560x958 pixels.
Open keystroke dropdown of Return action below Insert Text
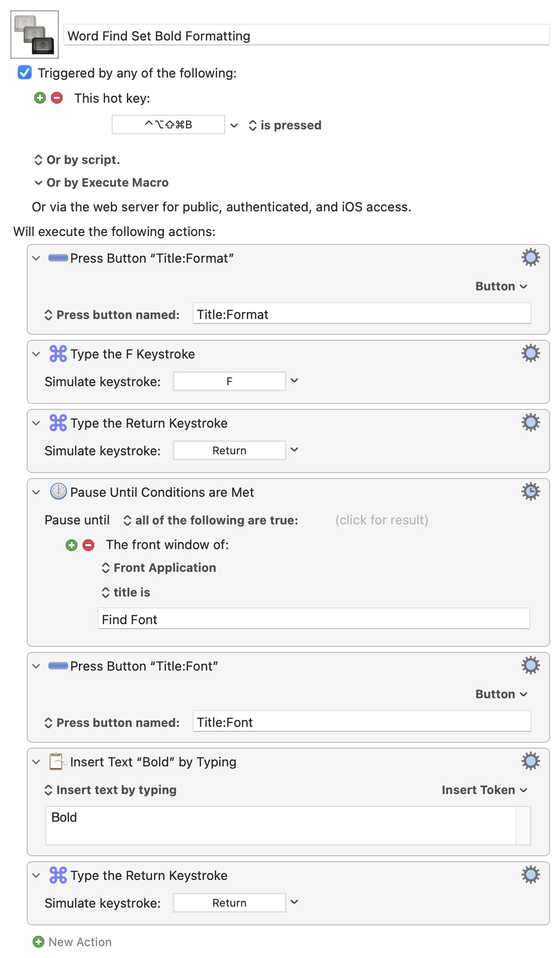295,902
